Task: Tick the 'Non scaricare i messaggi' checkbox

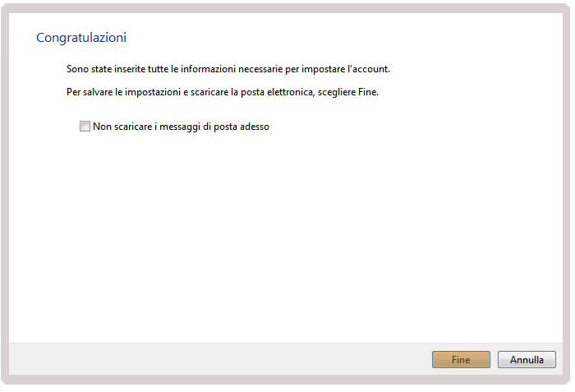Action: [x=85, y=127]
